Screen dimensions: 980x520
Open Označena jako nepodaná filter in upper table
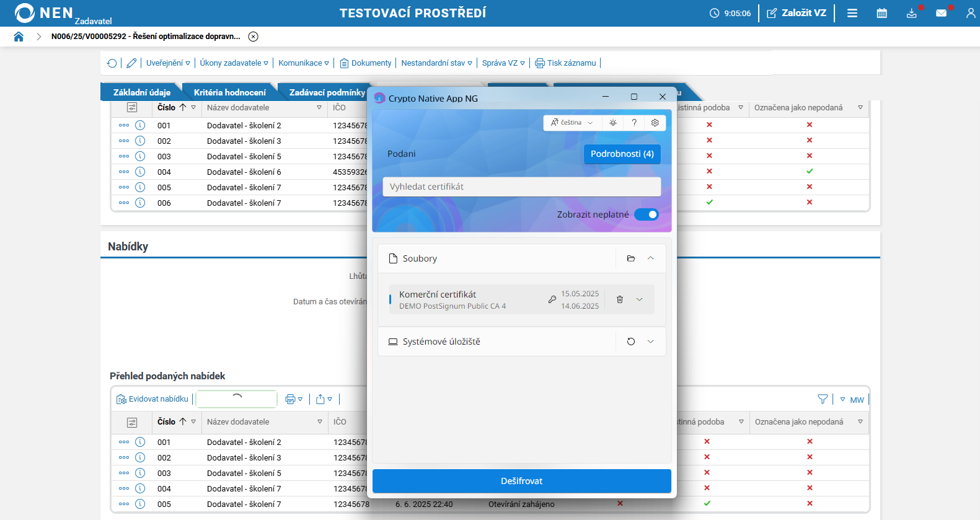pos(860,108)
